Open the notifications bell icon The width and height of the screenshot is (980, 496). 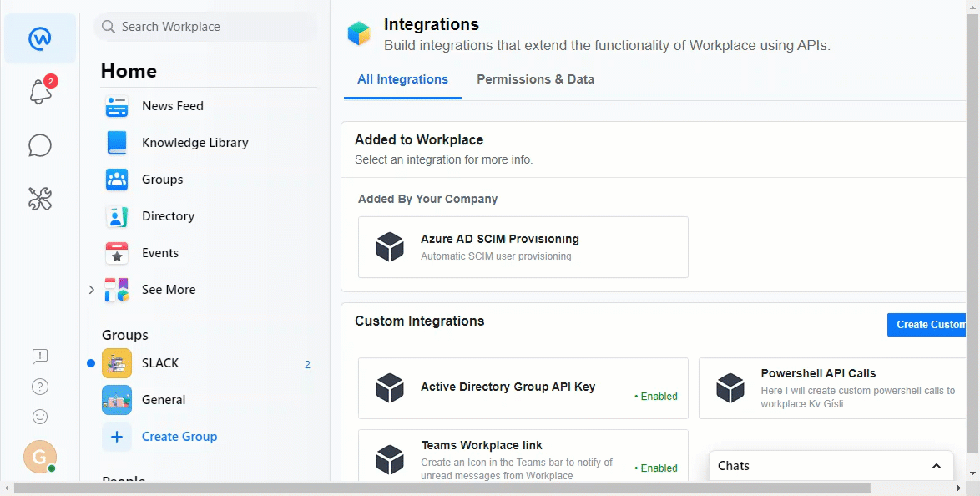(40, 92)
